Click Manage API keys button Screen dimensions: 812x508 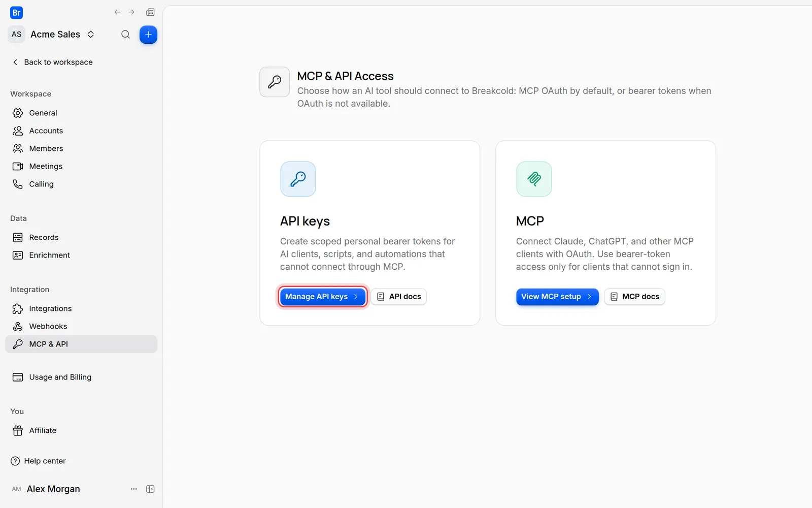coord(322,297)
